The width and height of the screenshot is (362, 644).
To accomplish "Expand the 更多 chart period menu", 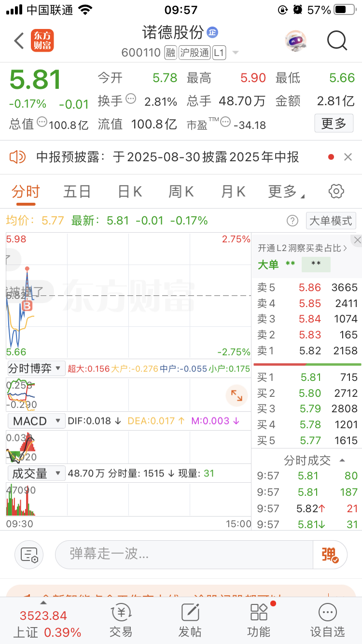I will click(286, 192).
